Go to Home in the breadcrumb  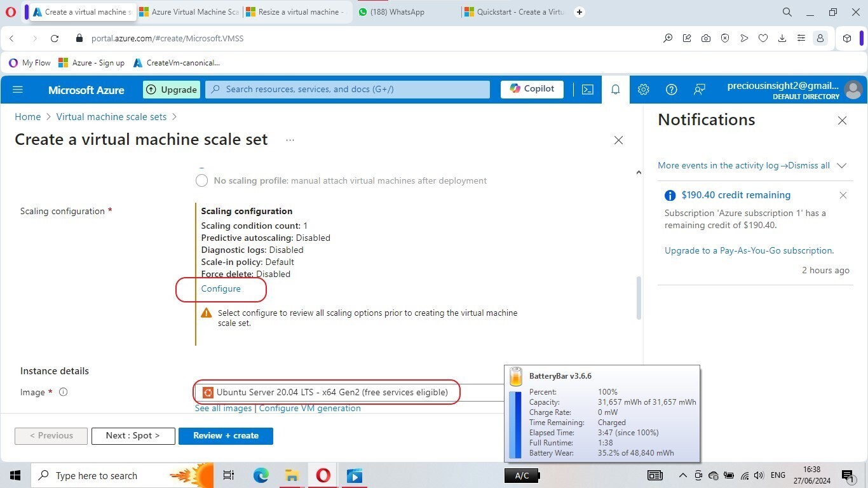pos(28,117)
